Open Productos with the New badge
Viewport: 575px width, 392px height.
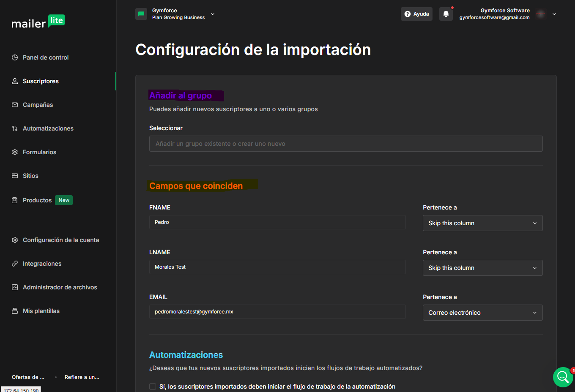37,200
